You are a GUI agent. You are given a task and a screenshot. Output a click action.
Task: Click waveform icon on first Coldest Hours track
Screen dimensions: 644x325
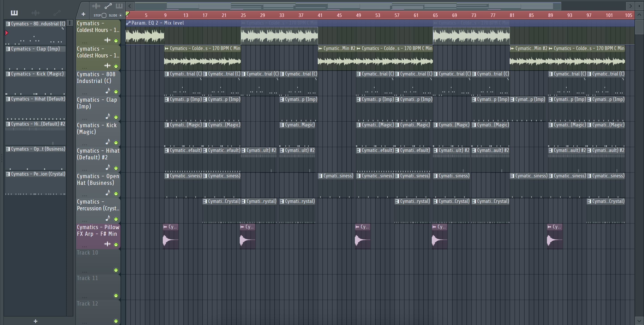click(108, 40)
